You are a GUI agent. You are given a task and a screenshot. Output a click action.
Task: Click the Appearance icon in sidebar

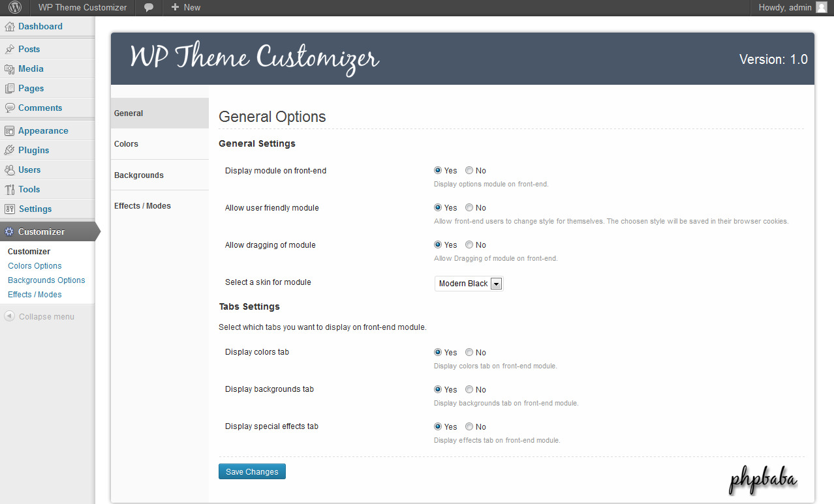[x=10, y=131]
